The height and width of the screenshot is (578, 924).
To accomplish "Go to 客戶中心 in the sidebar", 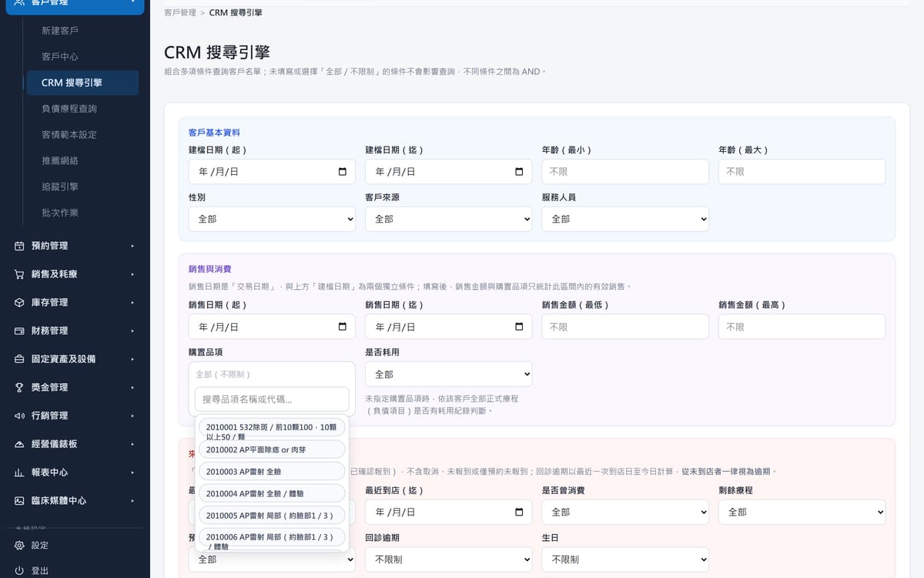I will pos(60,57).
